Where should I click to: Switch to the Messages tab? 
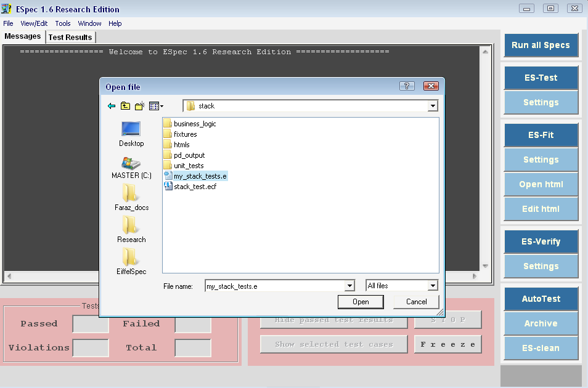click(23, 36)
